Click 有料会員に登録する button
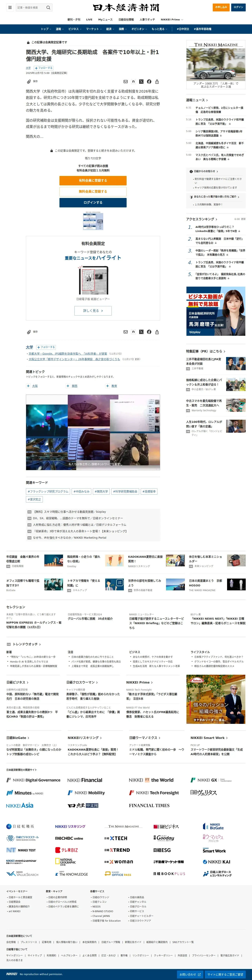Viewport: 252px width, 980px height. [93, 180]
